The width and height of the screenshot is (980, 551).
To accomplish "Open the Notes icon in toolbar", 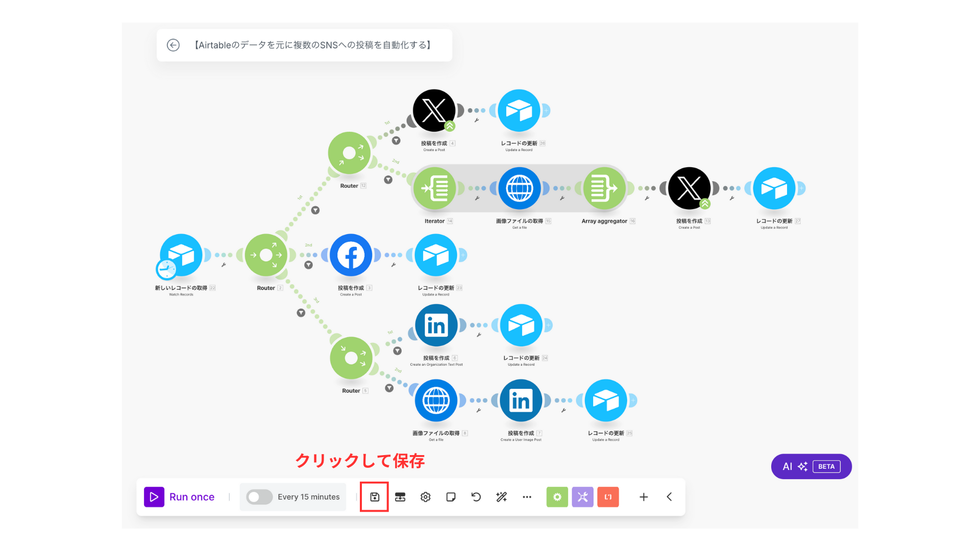I will pos(451,497).
